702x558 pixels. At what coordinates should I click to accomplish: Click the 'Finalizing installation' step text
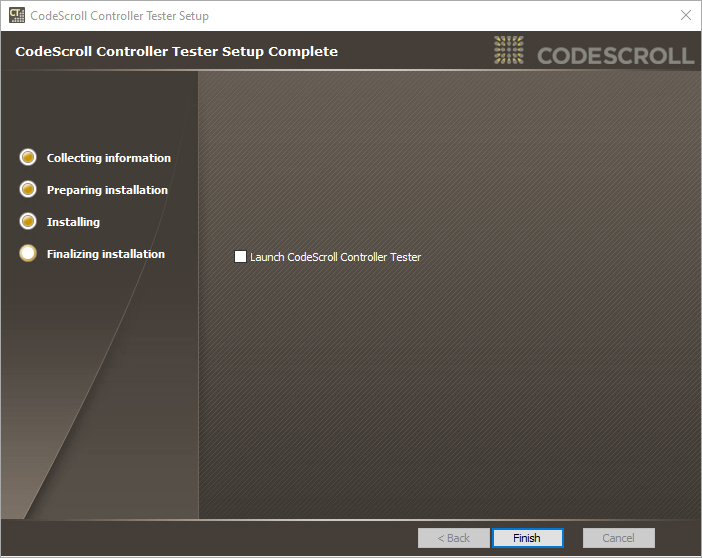106,254
